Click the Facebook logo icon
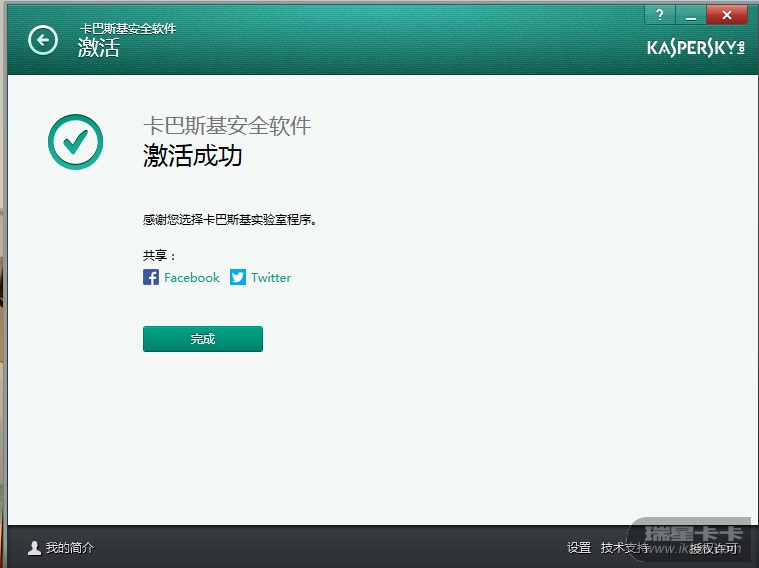 point(151,277)
